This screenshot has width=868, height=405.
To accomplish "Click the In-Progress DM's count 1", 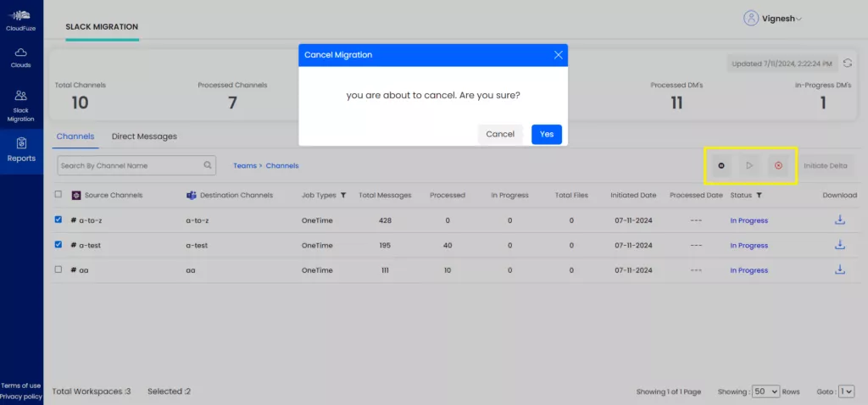I will click(x=822, y=103).
